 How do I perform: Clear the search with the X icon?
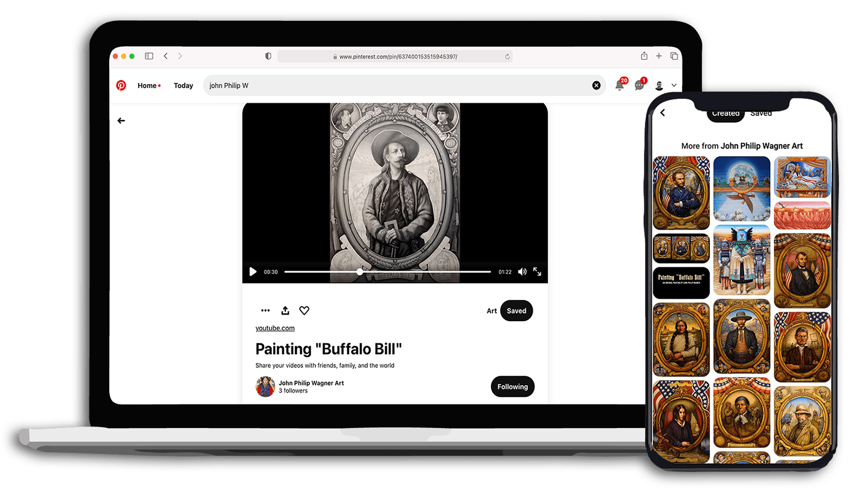click(x=596, y=86)
